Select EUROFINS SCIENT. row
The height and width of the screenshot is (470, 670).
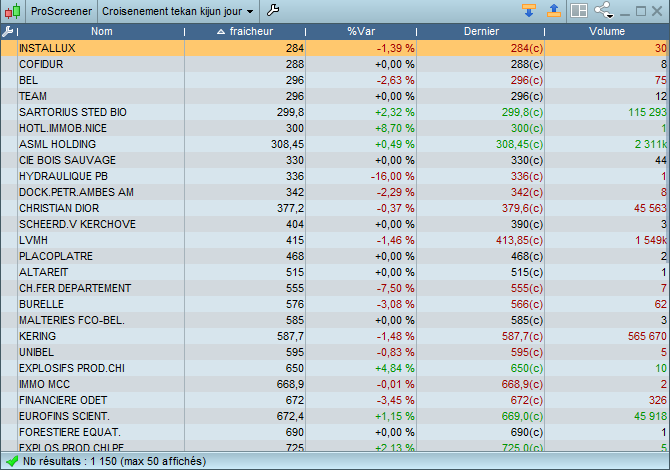coord(335,416)
